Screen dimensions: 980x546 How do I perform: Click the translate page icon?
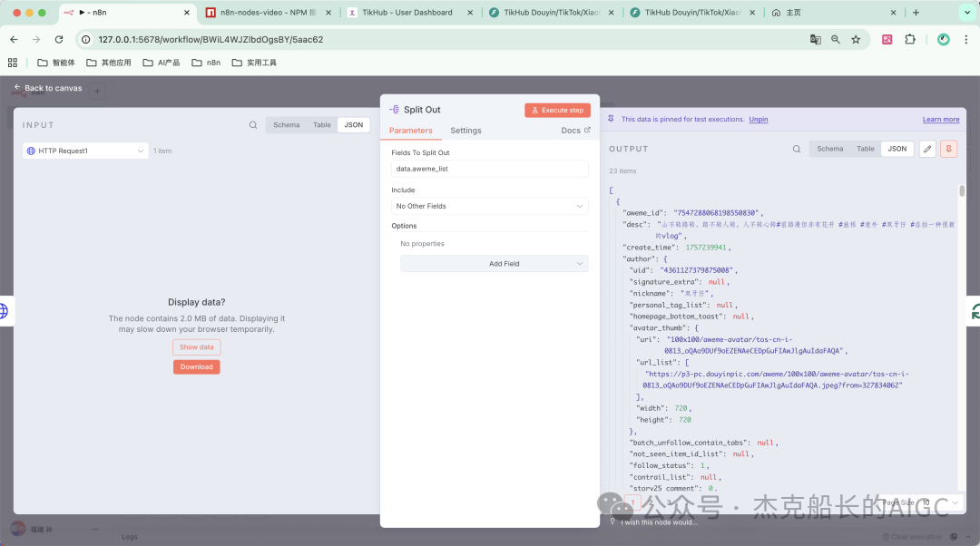(816, 39)
